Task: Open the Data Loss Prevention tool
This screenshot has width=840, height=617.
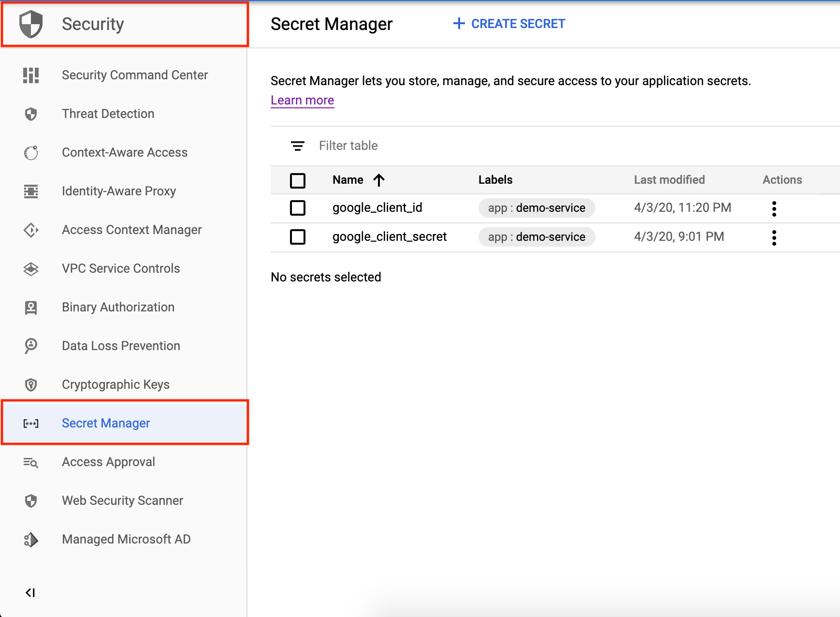Action: tap(120, 345)
